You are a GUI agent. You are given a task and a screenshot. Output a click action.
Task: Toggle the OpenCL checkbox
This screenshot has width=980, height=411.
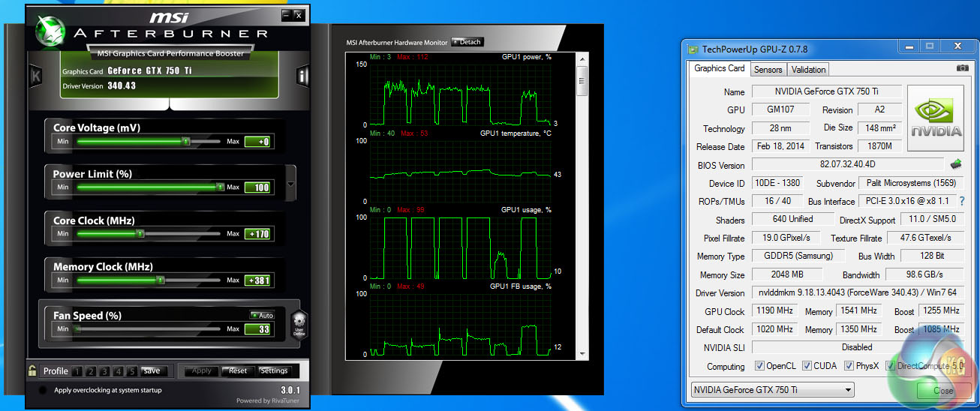760,366
